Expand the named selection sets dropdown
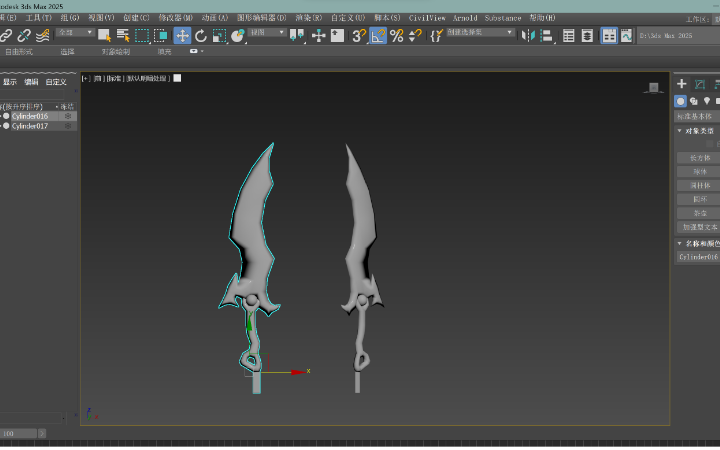720x450 pixels. [479, 33]
